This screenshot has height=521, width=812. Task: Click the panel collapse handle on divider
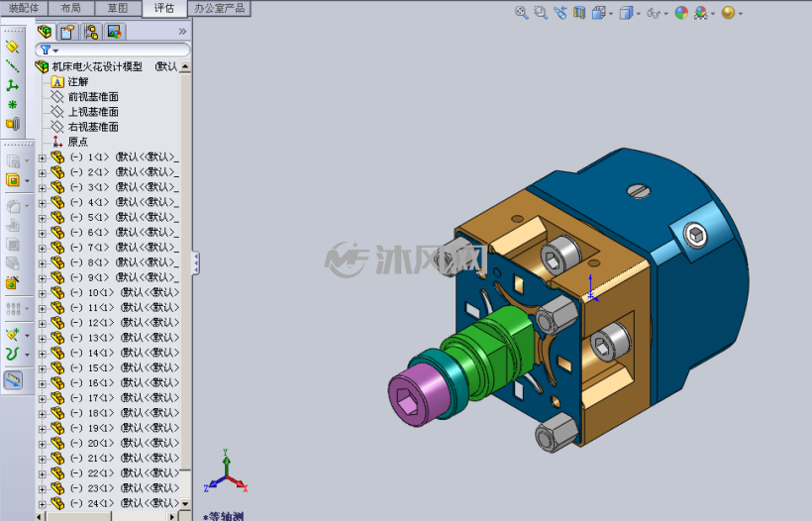point(196,263)
